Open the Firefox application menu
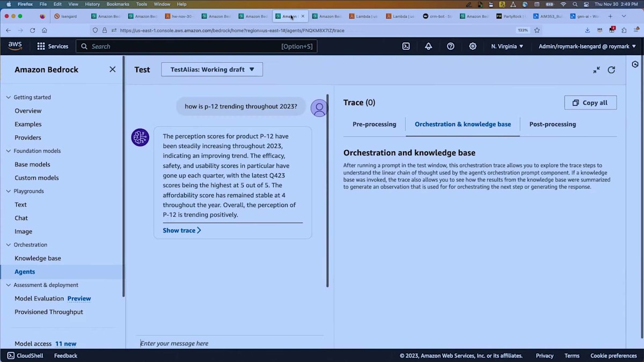 pos(635,31)
